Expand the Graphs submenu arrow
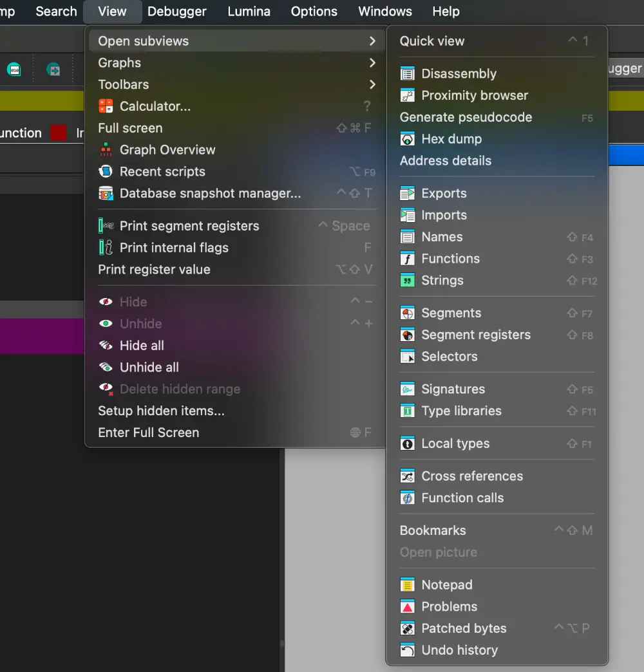 coord(372,63)
